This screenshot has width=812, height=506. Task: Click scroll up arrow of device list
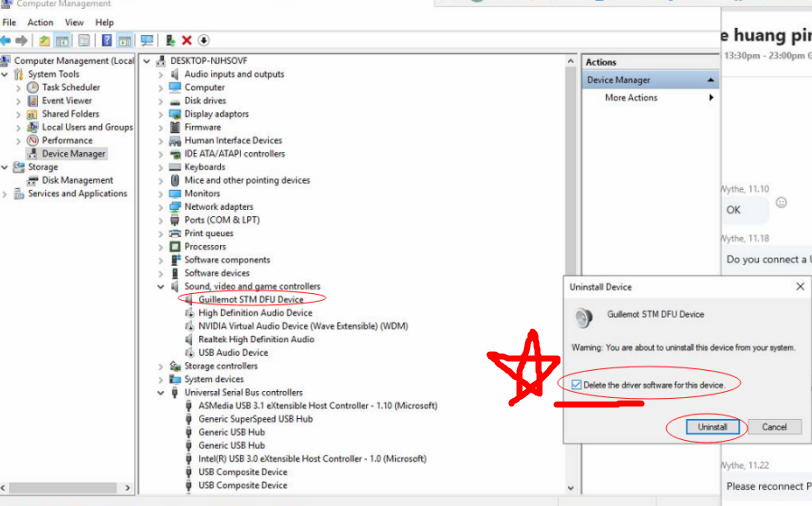coord(571,61)
